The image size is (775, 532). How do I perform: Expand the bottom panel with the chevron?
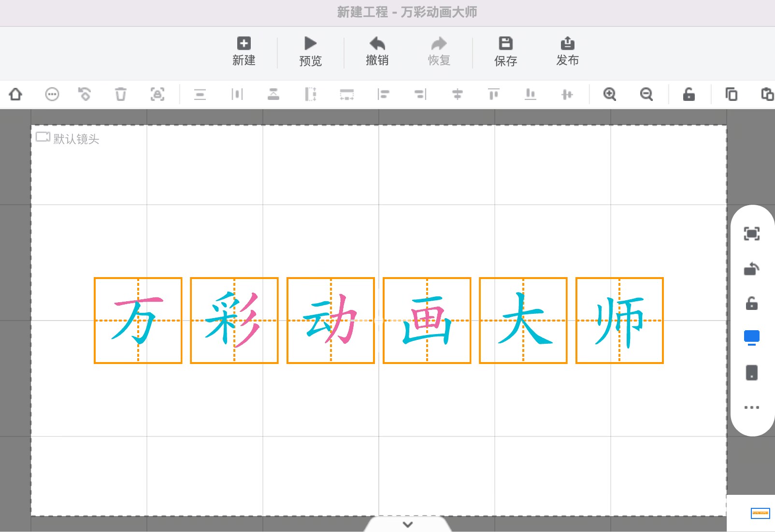(x=408, y=524)
